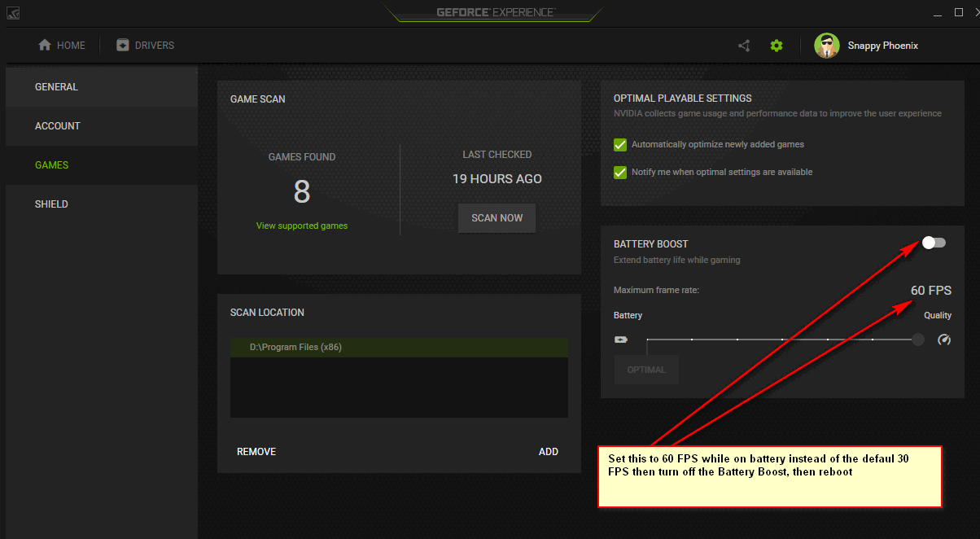Turn on the Battery Boost switch
This screenshot has height=539, width=980.
tap(934, 243)
